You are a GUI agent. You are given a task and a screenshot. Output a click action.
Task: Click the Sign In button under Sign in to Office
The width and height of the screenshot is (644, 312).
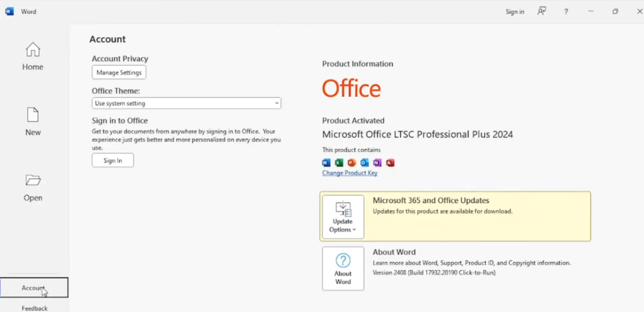point(113,160)
